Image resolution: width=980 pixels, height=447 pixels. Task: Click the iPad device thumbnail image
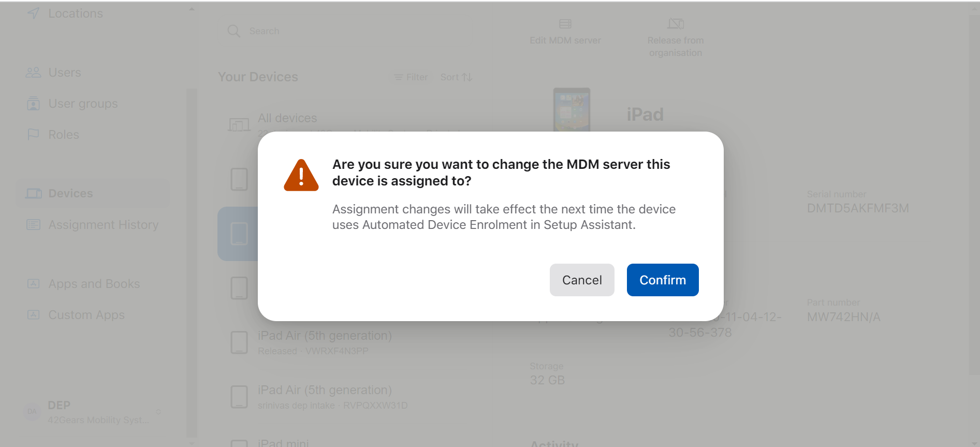coord(572,109)
